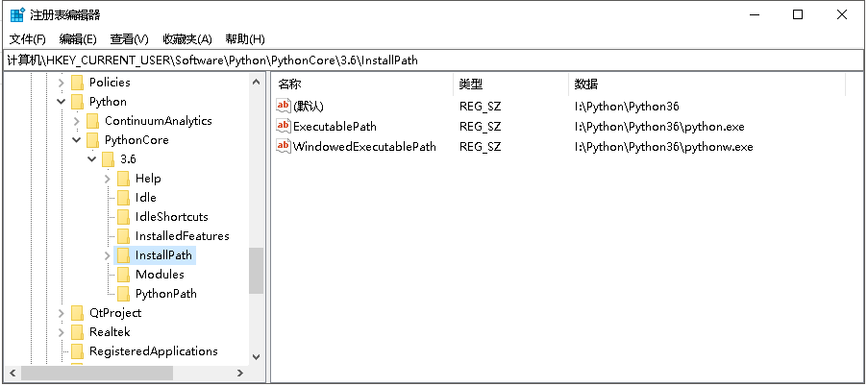Open the 收藏夹(A) menu

186,39
